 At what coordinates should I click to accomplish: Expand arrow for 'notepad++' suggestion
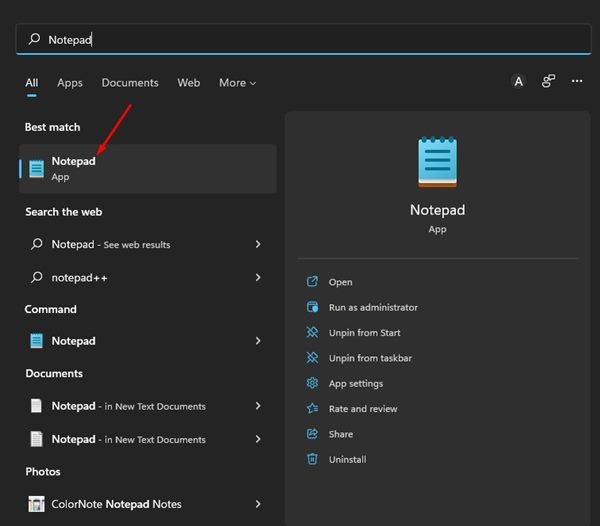(x=258, y=277)
